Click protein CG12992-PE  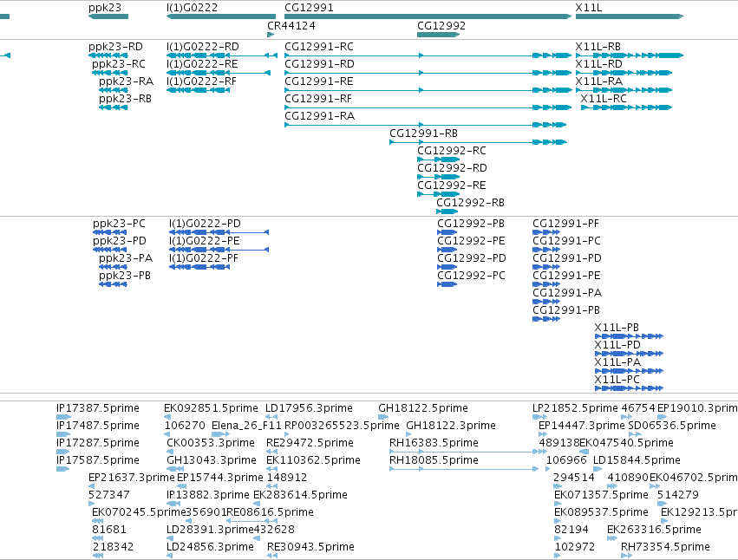click(447, 250)
